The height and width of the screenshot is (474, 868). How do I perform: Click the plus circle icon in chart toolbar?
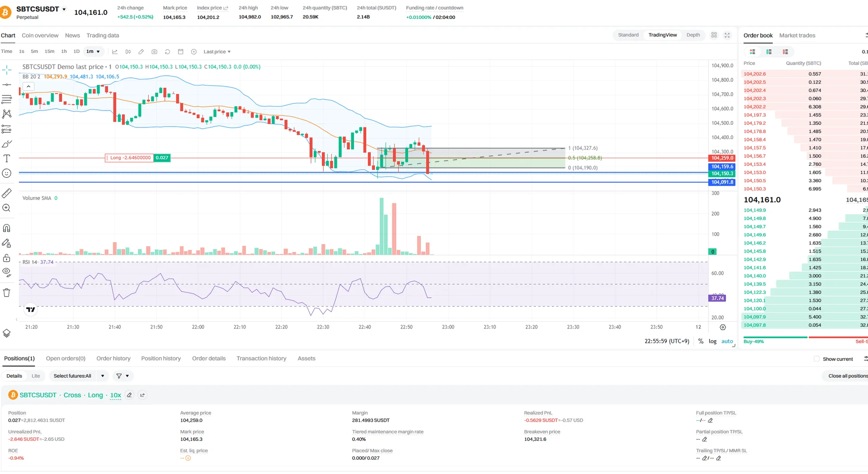pos(194,52)
